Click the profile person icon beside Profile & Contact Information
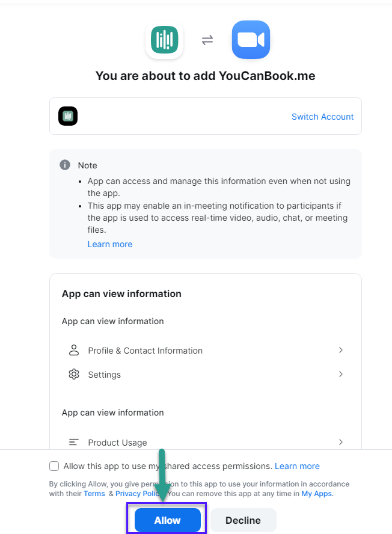Viewport: 392px width, 534px height. 73,350
